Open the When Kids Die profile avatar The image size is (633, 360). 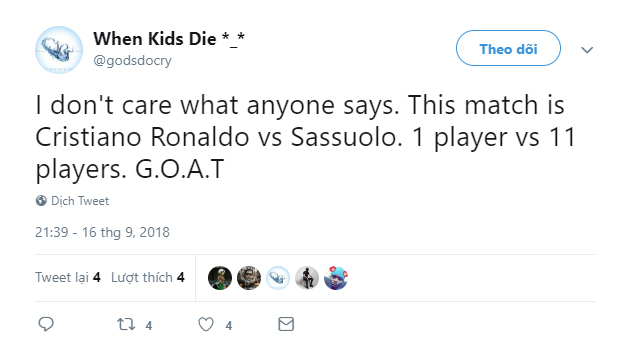point(59,50)
